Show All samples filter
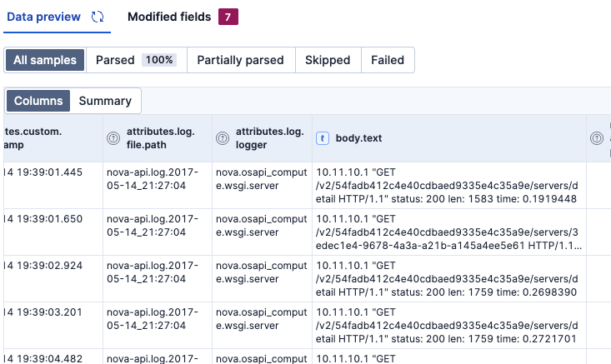The width and height of the screenshot is (611, 364). [x=45, y=60]
